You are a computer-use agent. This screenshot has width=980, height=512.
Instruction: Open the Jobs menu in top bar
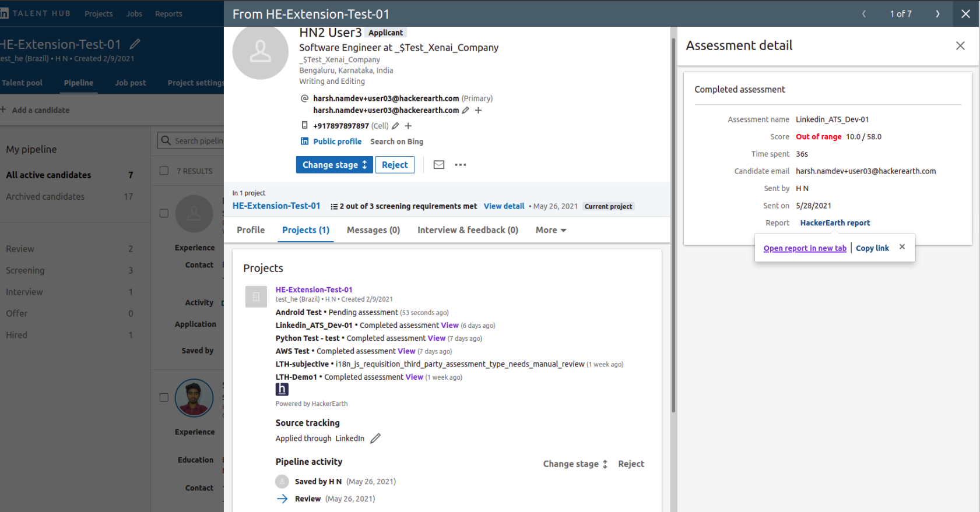(x=134, y=13)
